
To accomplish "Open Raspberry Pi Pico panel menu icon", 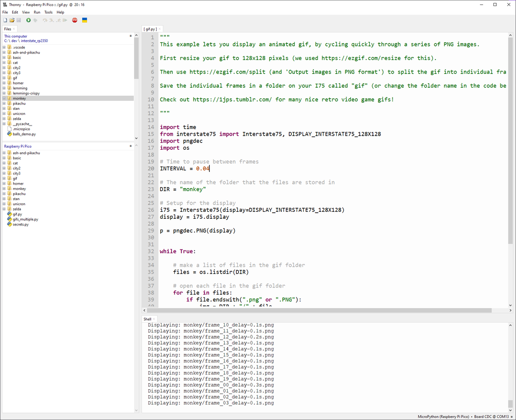I will click(131, 146).
